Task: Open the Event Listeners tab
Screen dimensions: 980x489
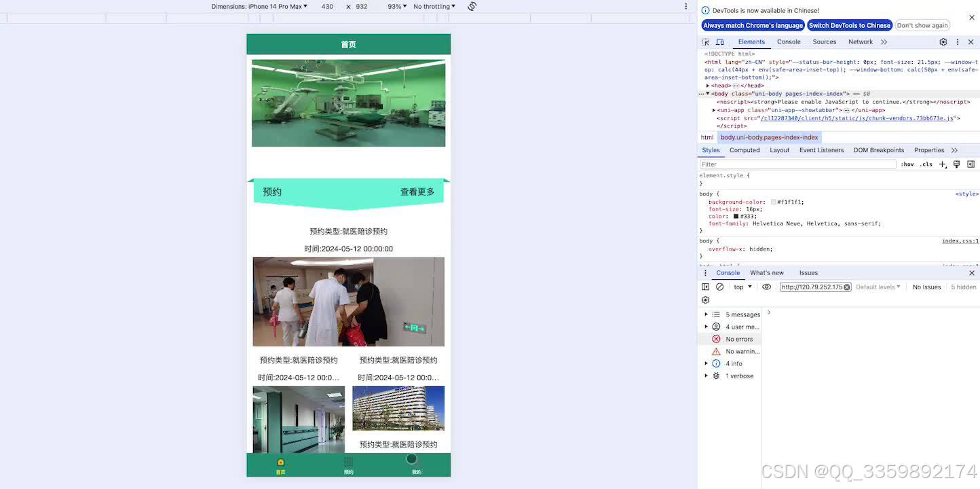Action: tap(821, 150)
